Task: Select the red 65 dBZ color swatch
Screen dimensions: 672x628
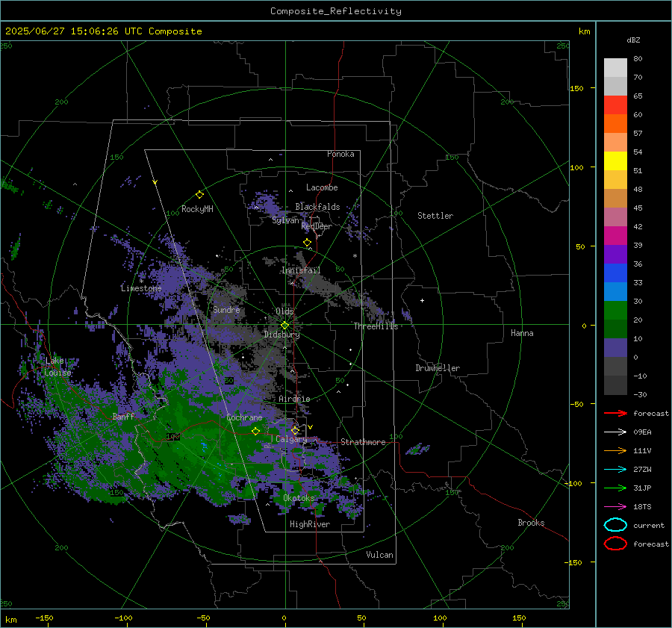Action: pyautogui.click(x=615, y=105)
